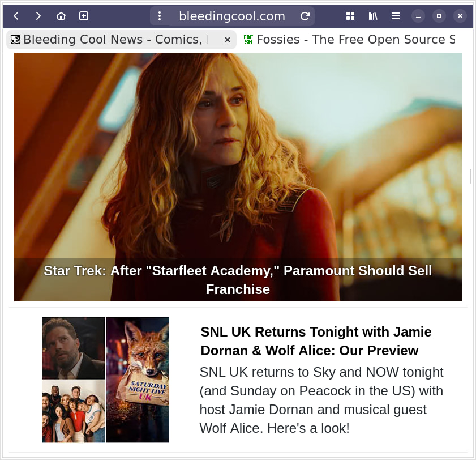Viewport: 476px width, 460px height.
Task: Open the page options three-dot menu
Action: point(160,16)
